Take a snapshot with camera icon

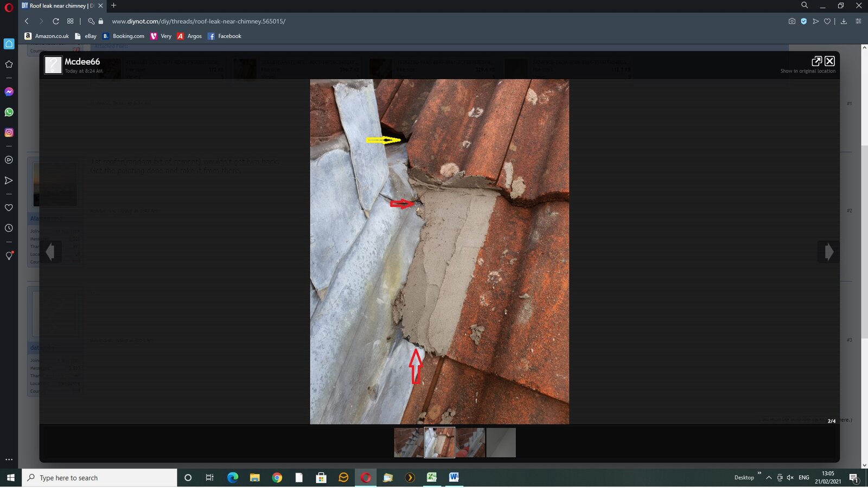point(792,21)
